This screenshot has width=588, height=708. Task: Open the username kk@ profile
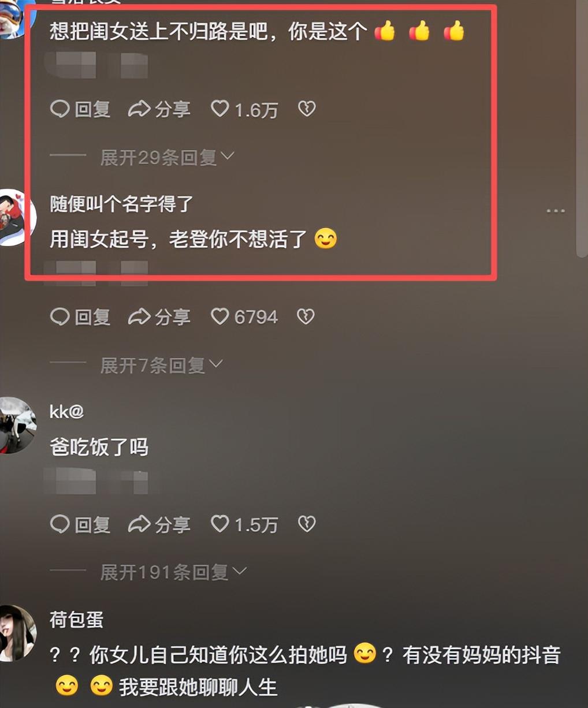(x=67, y=412)
